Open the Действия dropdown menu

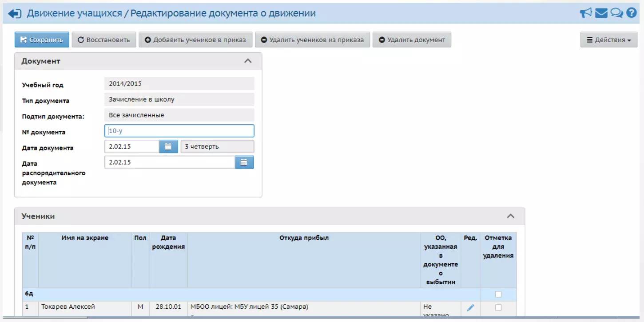(x=609, y=39)
